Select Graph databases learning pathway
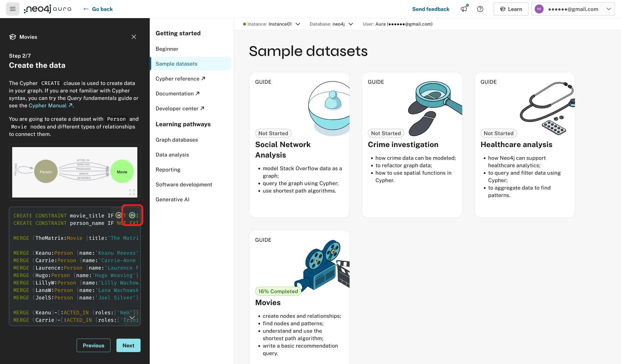 (177, 140)
